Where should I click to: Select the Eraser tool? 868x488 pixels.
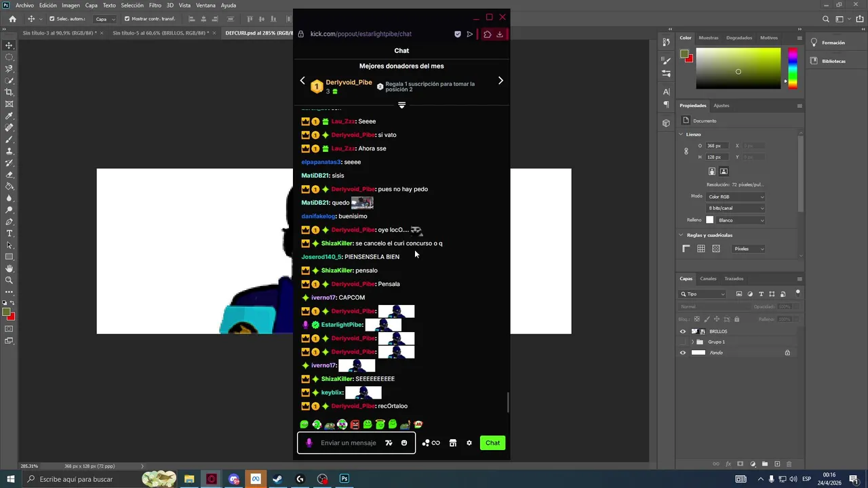click(9, 174)
